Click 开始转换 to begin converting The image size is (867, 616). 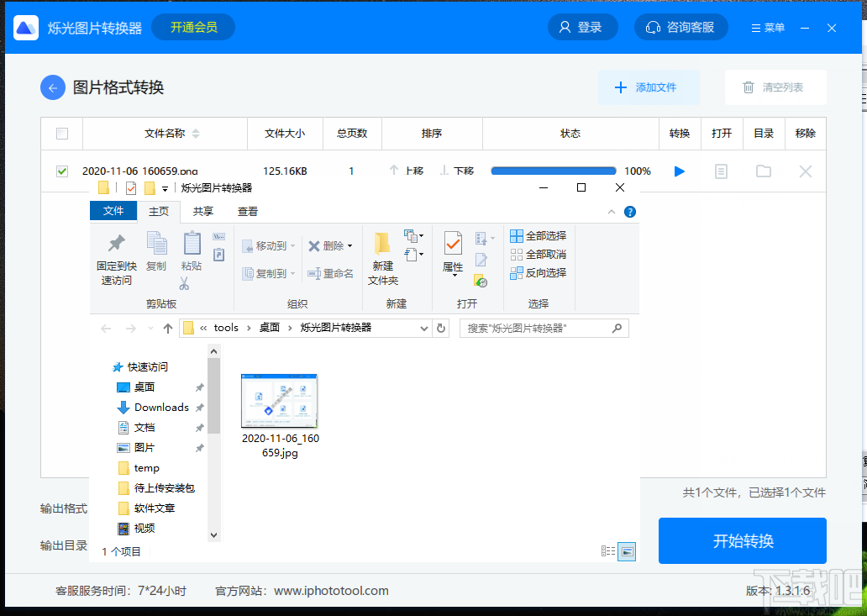coord(743,541)
